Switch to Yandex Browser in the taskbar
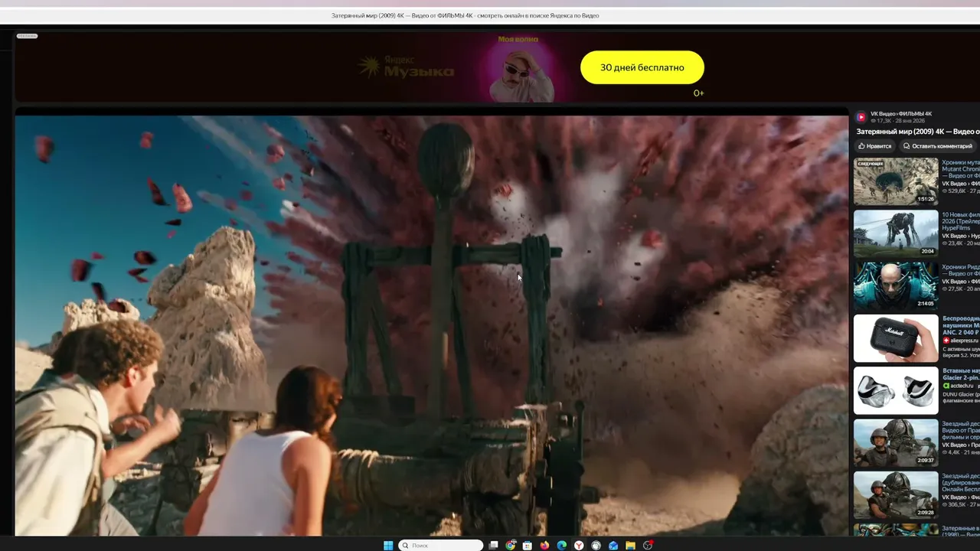This screenshot has width=980, height=551. pyautogui.click(x=579, y=546)
